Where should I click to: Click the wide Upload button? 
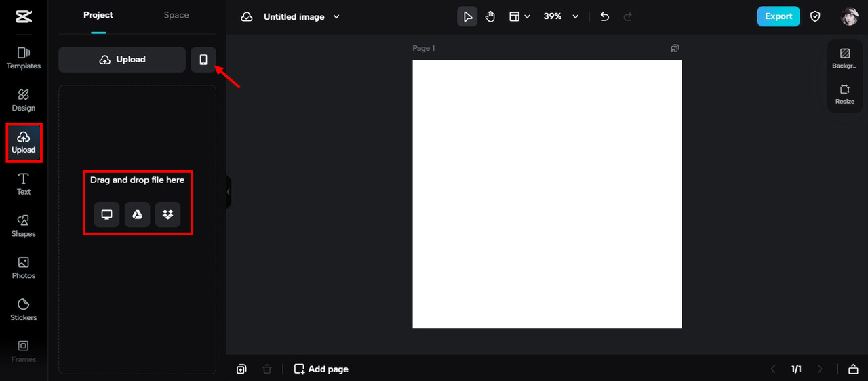point(122,60)
